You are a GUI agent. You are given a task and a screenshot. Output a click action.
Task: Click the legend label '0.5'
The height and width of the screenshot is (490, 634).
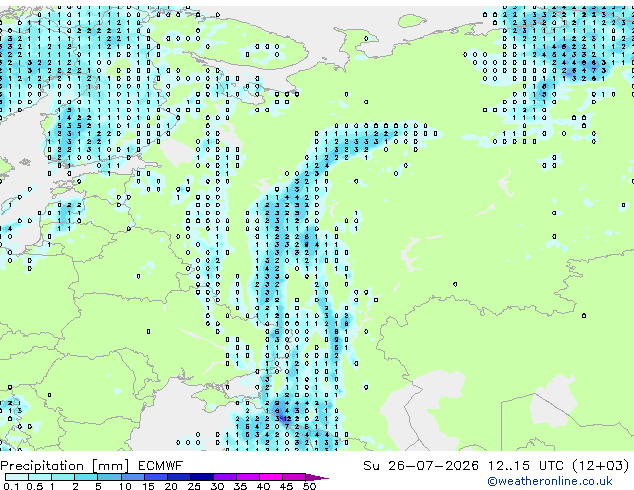(x=35, y=486)
